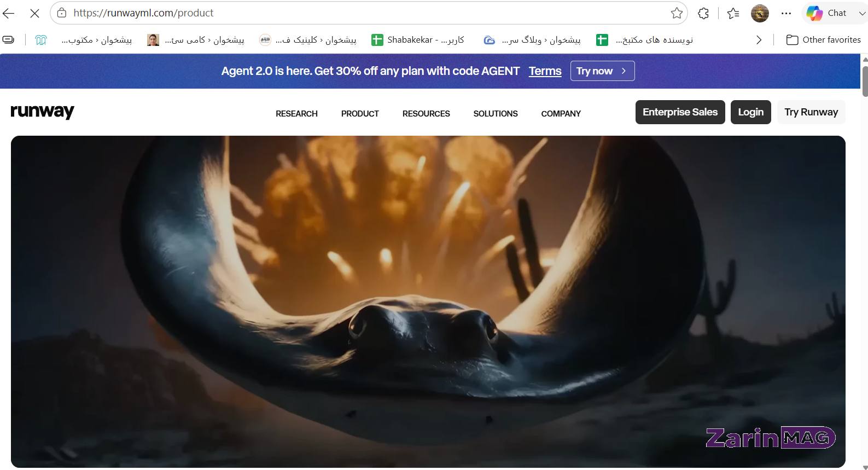Open the COMPANY menu
This screenshot has height=470, width=868.
click(x=561, y=114)
